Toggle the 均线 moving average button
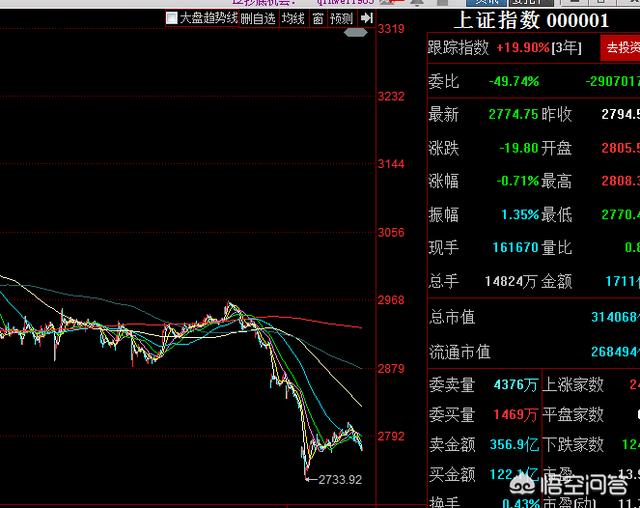This screenshot has width=640, height=508. (293, 18)
